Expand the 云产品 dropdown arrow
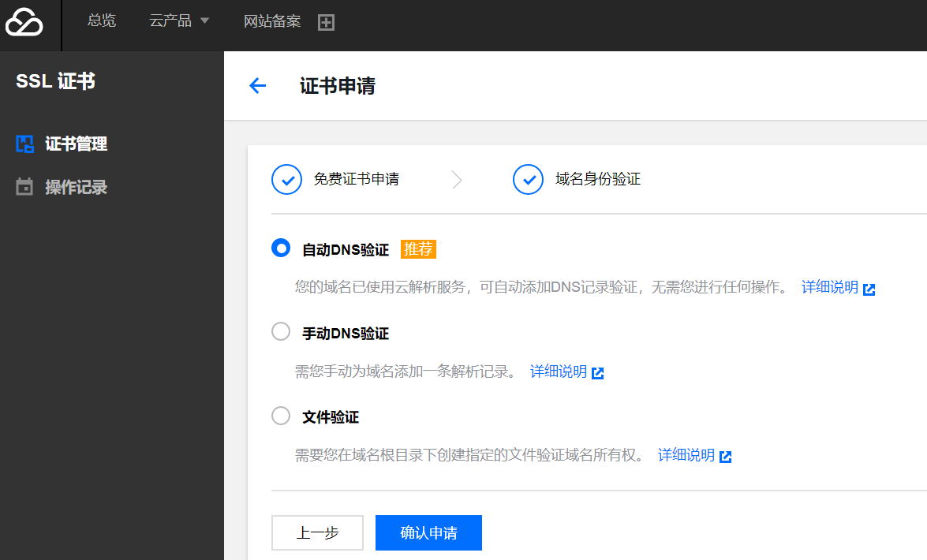This screenshot has height=560, width=927. coord(204,21)
